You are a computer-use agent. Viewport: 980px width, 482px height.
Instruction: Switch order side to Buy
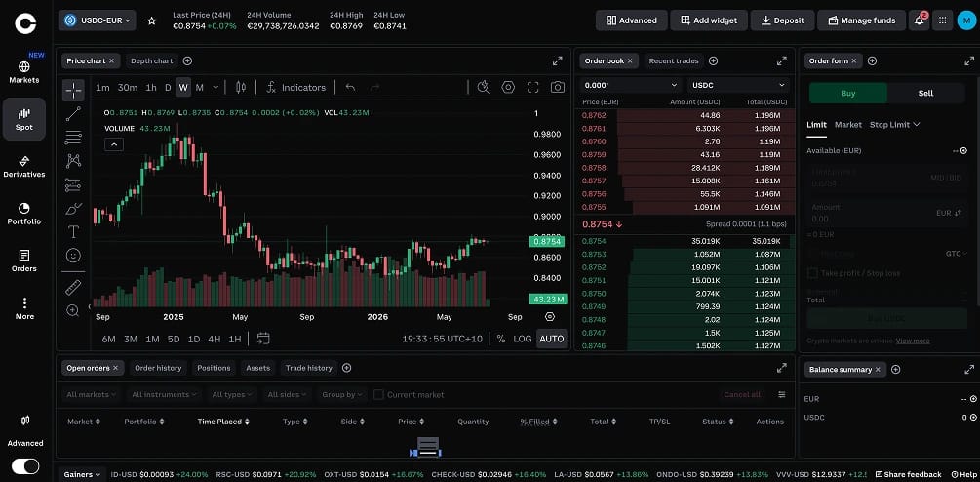click(x=848, y=93)
